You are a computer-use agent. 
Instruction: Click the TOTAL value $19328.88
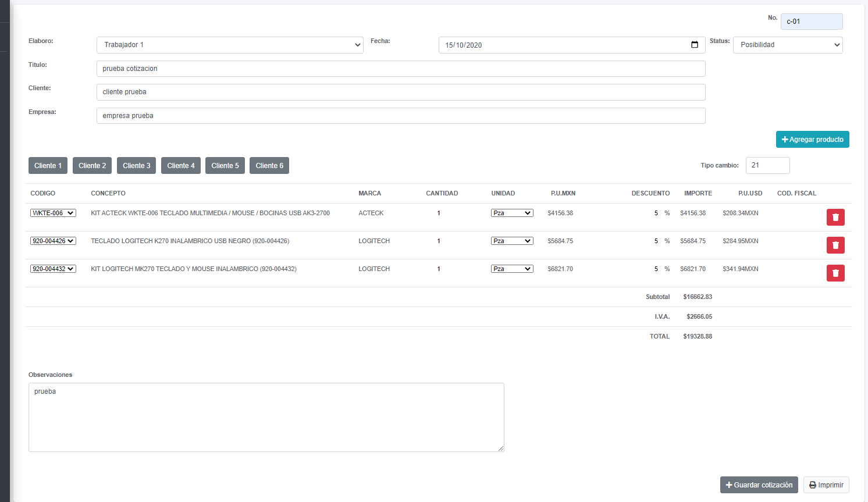pos(698,336)
